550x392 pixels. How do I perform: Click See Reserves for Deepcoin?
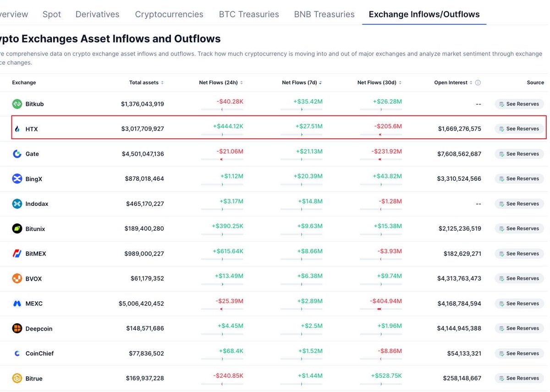point(519,328)
